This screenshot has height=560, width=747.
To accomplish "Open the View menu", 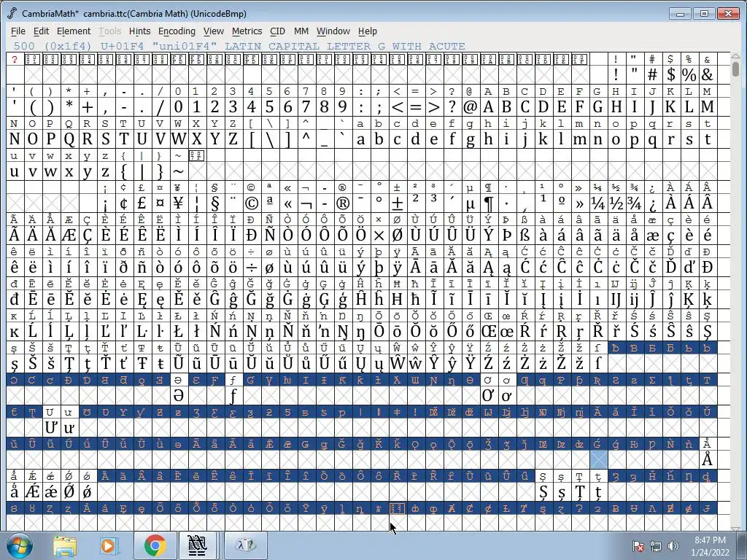I will pyautogui.click(x=214, y=31).
